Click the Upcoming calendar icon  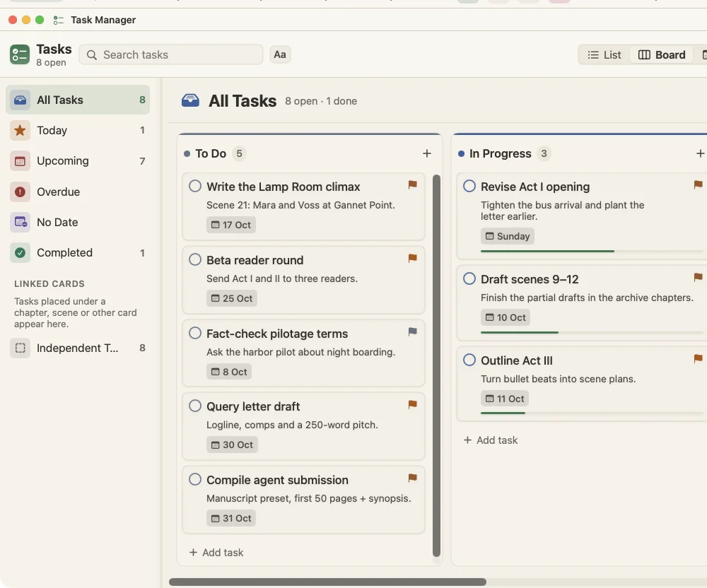click(21, 161)
